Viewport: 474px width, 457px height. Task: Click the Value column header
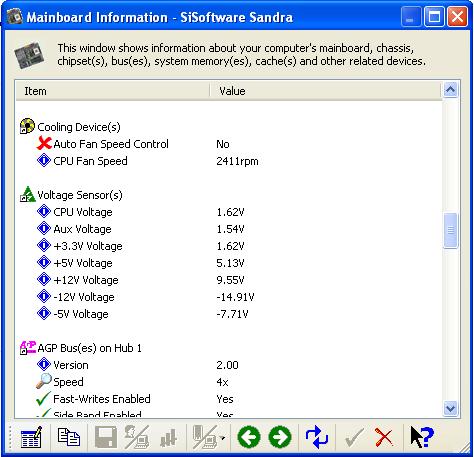[x=326, y=91]
